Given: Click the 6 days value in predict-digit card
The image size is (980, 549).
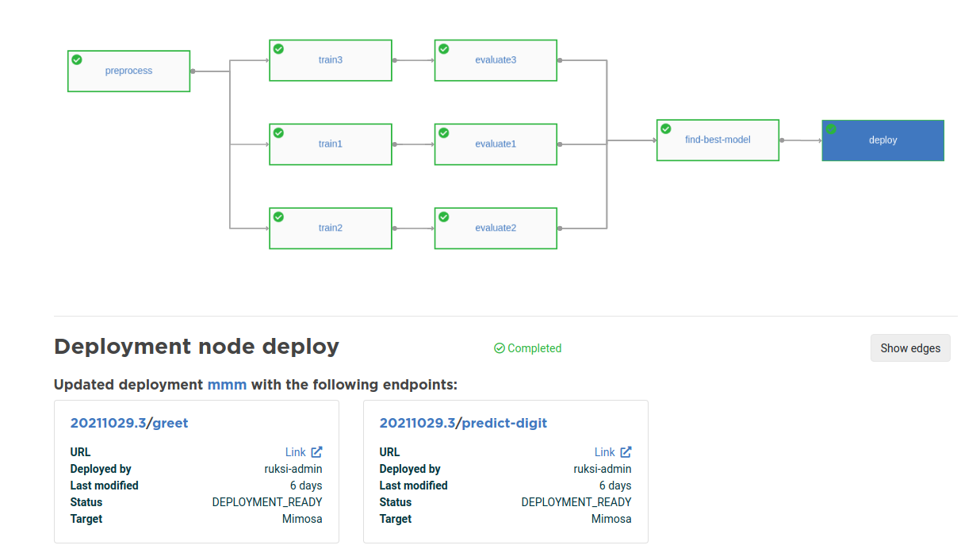Looking at the screenshot, I should [615, 486].
